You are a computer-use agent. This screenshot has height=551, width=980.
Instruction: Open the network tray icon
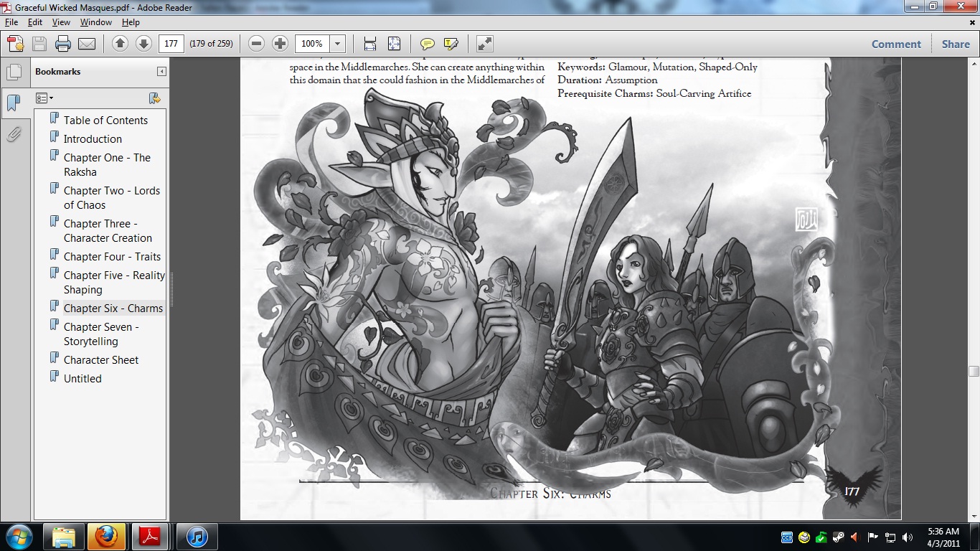(890, 537)
